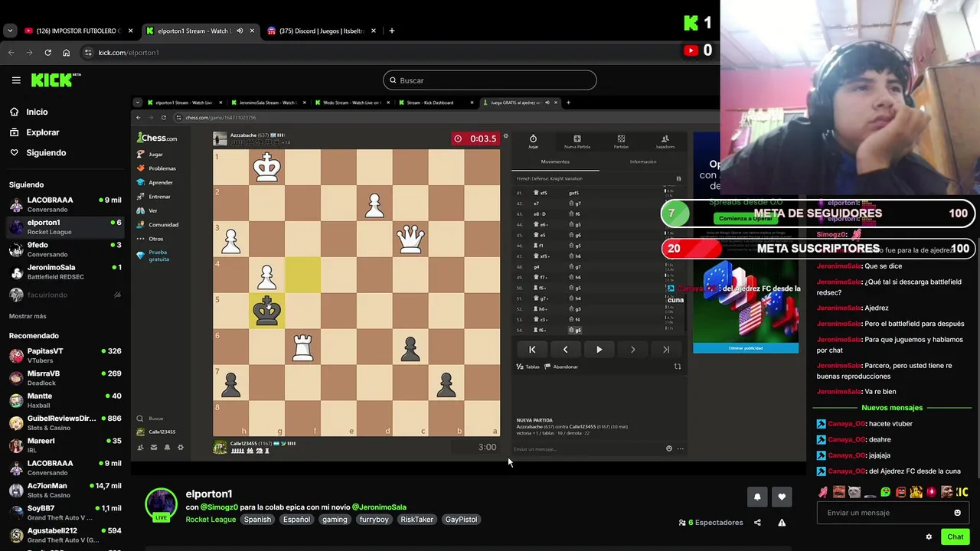Click the furryboy tag

pos(374,520)
